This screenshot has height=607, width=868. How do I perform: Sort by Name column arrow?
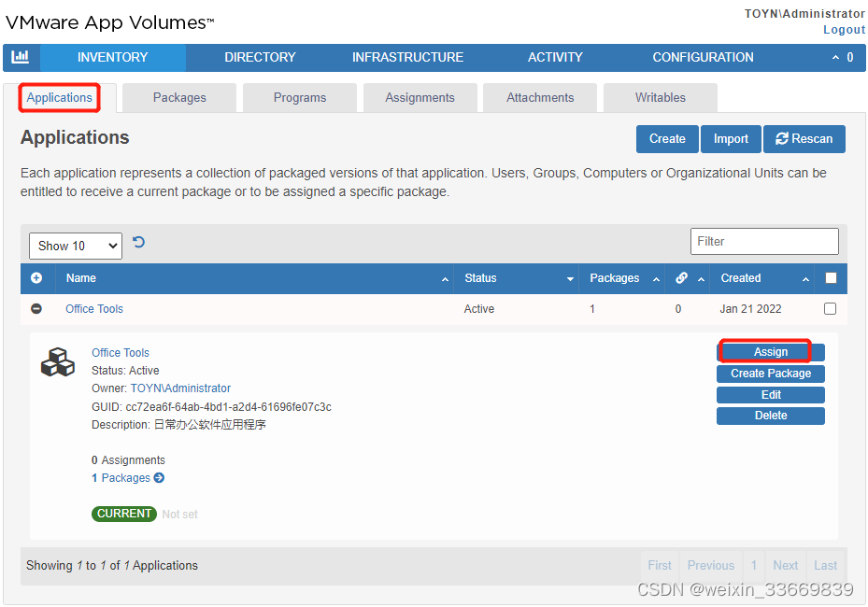(445, 279)
